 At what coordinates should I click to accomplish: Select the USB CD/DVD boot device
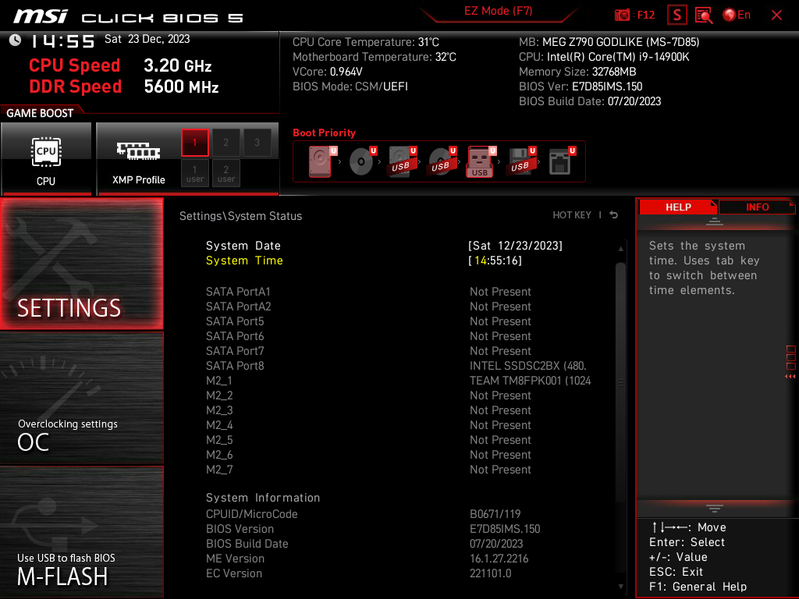click(x=442, y=161)
